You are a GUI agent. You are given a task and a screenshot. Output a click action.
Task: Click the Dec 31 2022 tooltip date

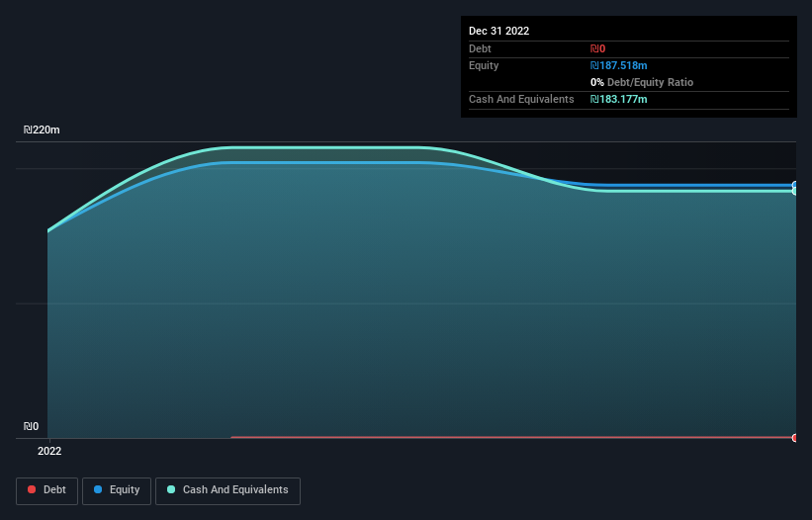click(498, 31)
